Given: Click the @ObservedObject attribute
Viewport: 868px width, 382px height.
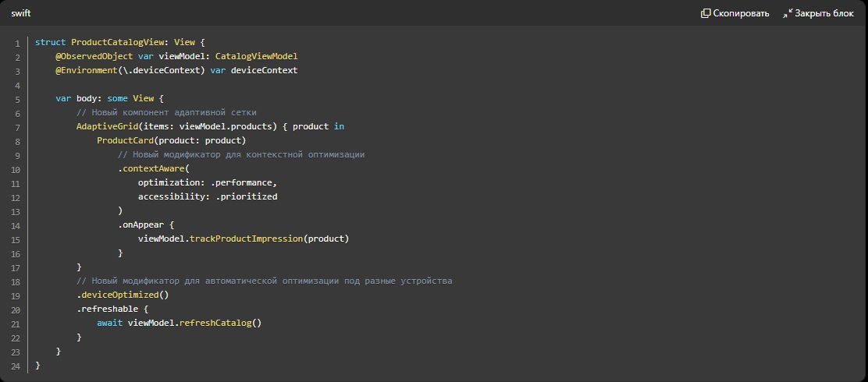Looking at the screenshot, I should (94, 56).
